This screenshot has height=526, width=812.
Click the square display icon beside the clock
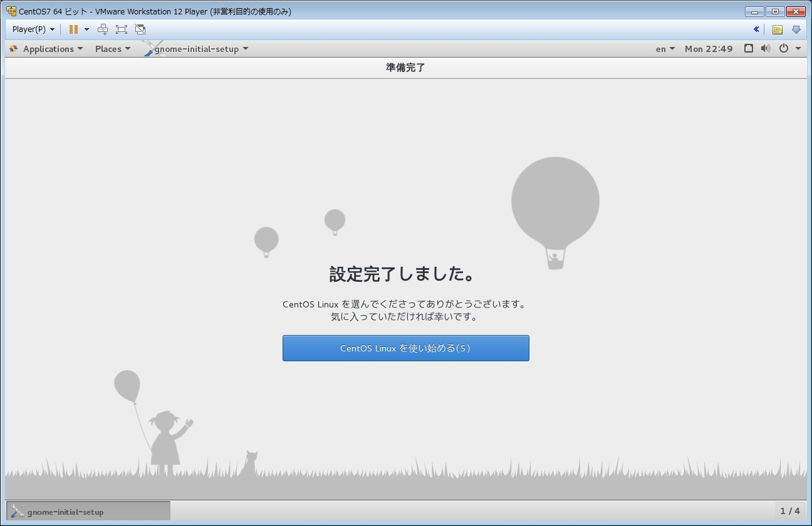748,48
